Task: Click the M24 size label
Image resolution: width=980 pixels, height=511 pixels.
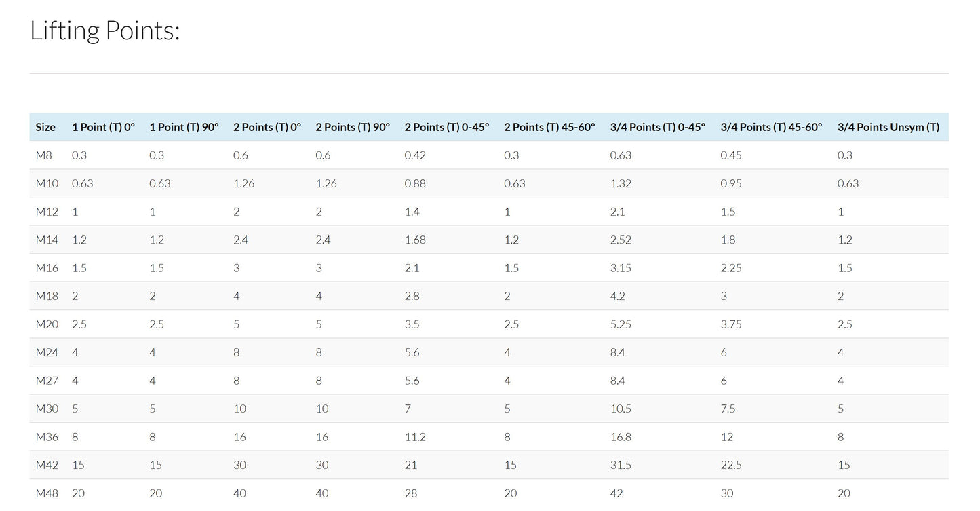Action: pos(47,352)
